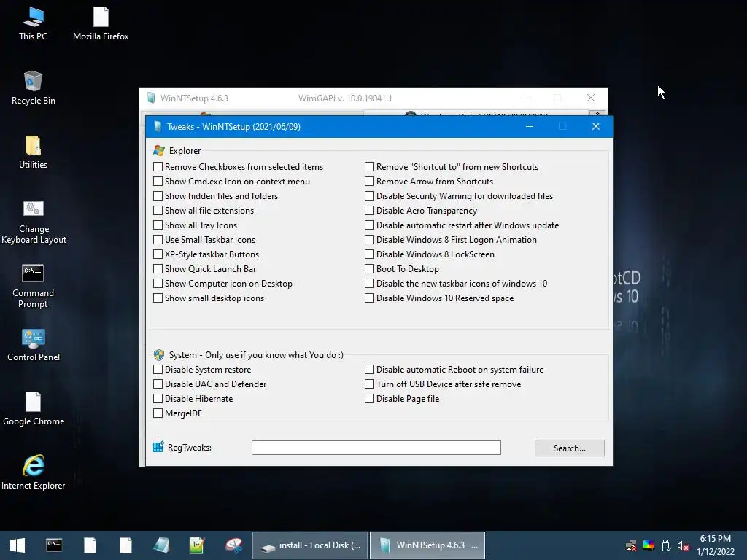Click the colorful display tray icon
The image size is (747, 560).
649,545
